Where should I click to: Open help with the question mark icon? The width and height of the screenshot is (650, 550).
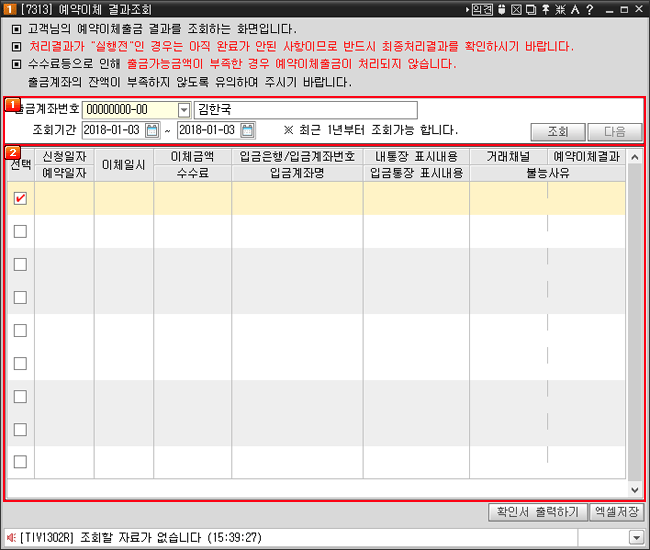point(590,9)
